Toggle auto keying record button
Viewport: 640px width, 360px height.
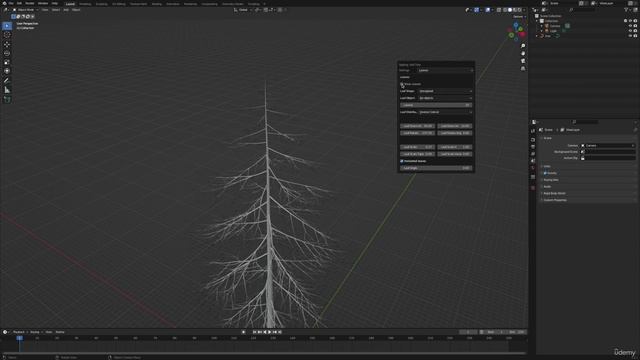click(x=244, y=332)
